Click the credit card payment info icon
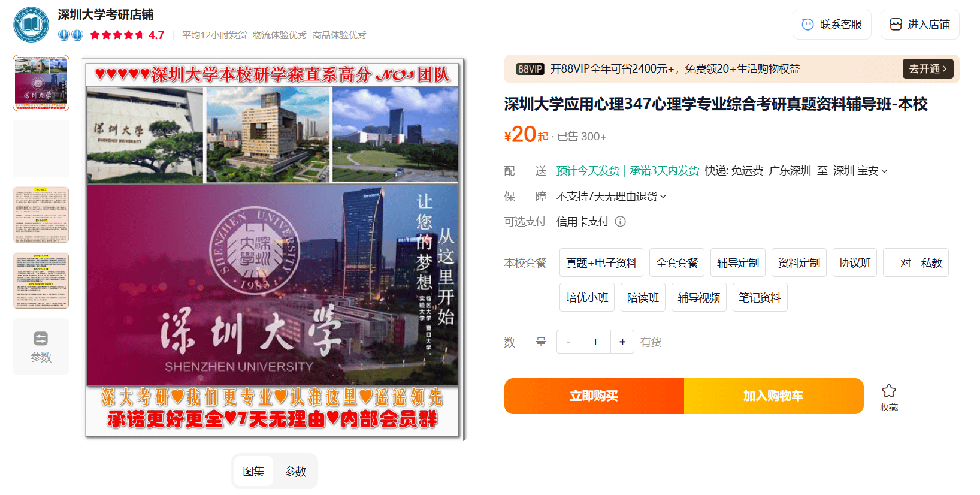Viewport: 980px width, 495px height. coord(621,221)
